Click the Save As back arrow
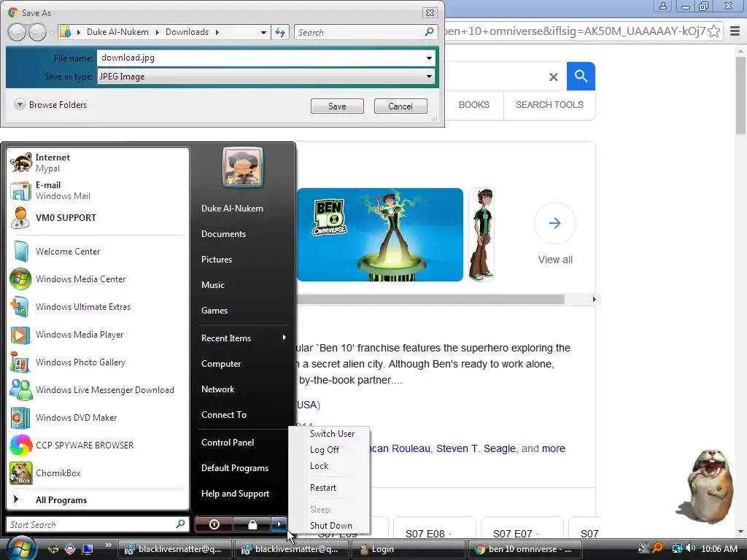Screen dimensions: 747x560 pyautogui.click(x=18, y=32)
